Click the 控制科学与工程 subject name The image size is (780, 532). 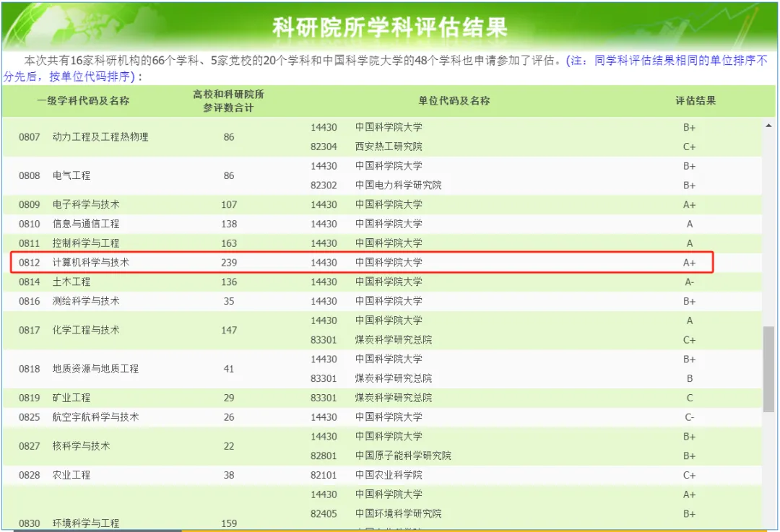coord(85,243)
